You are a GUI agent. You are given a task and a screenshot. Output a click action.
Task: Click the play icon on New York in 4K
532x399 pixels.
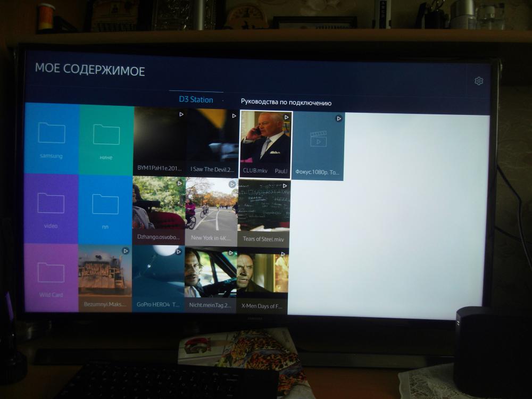[x=232, y=184]
